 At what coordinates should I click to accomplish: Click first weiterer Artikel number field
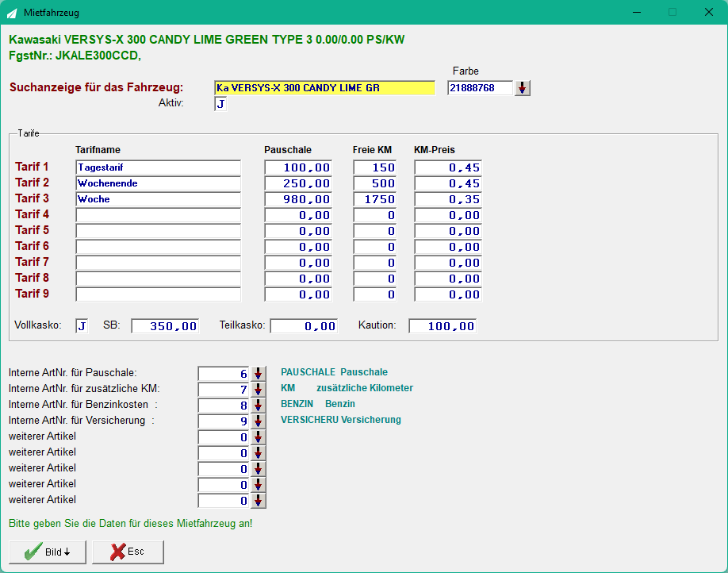point(224,437)
